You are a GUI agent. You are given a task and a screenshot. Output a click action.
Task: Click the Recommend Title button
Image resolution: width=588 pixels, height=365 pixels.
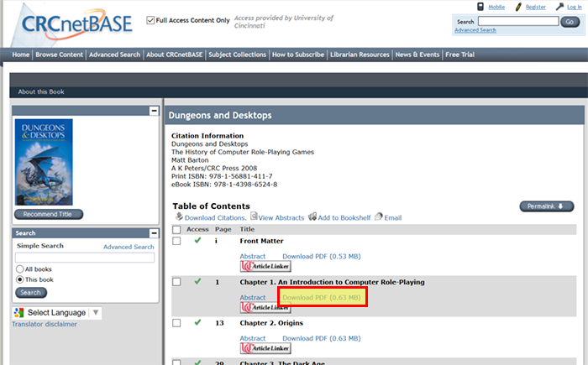coord(49,214)
